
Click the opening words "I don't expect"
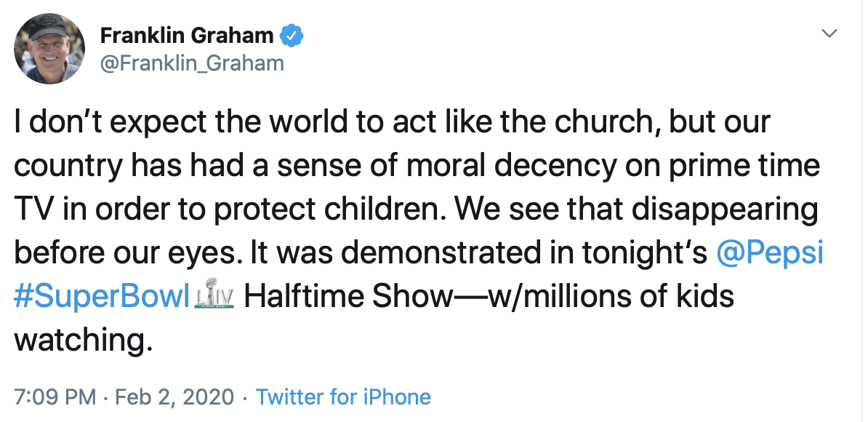[x=100, y=122]
